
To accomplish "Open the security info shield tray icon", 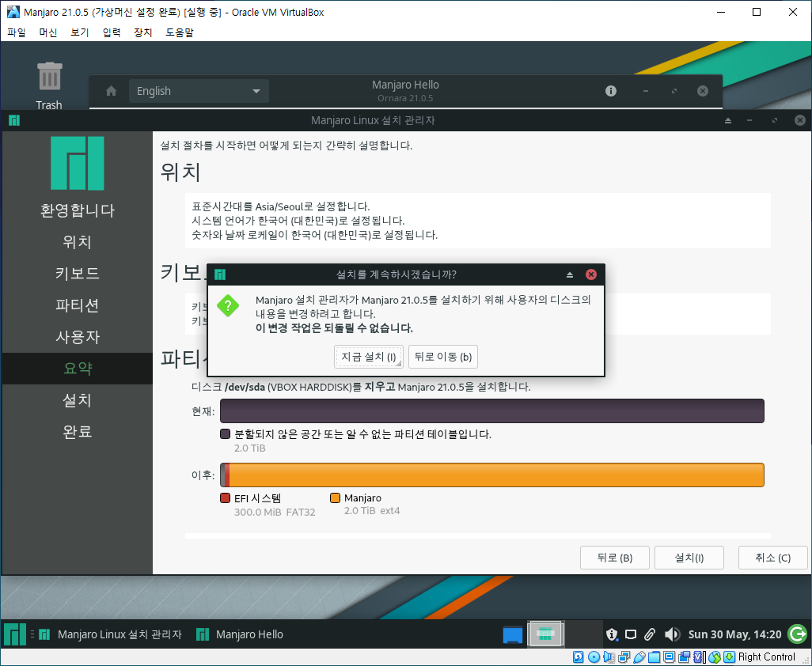I will 612,634.
